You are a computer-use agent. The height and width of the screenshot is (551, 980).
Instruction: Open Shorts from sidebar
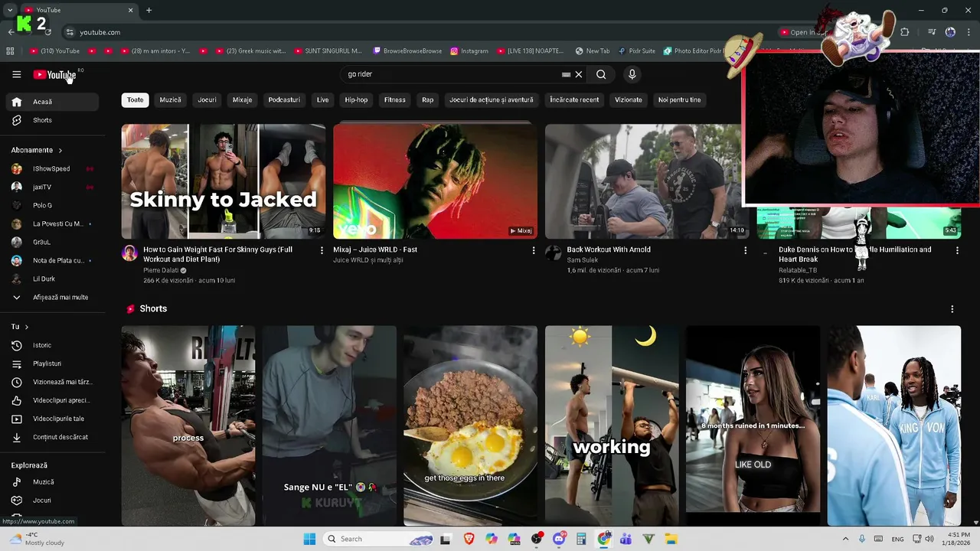[x=53, y=120]
